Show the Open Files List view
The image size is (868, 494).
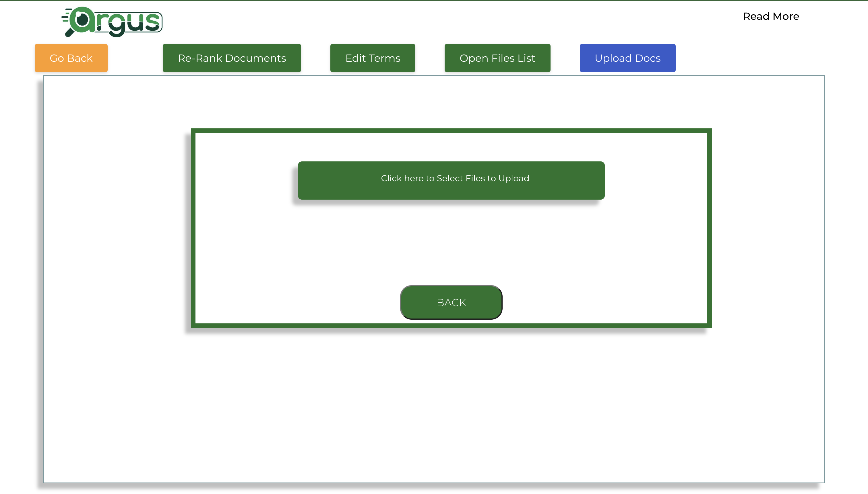[x=497, y=58]
